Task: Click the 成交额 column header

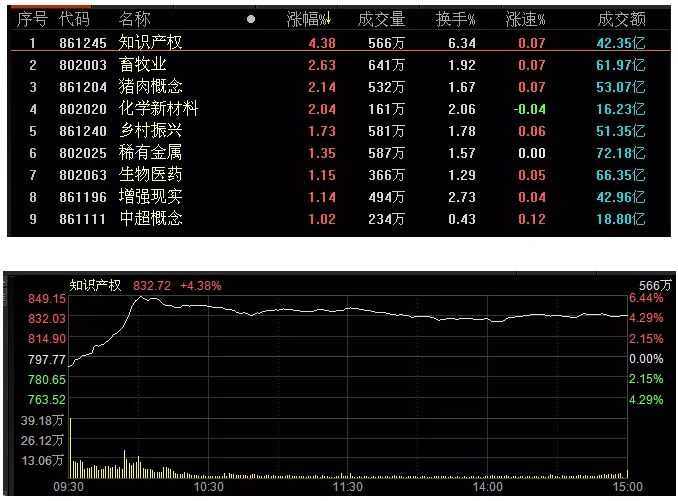Action: click(x=621, y=19)
